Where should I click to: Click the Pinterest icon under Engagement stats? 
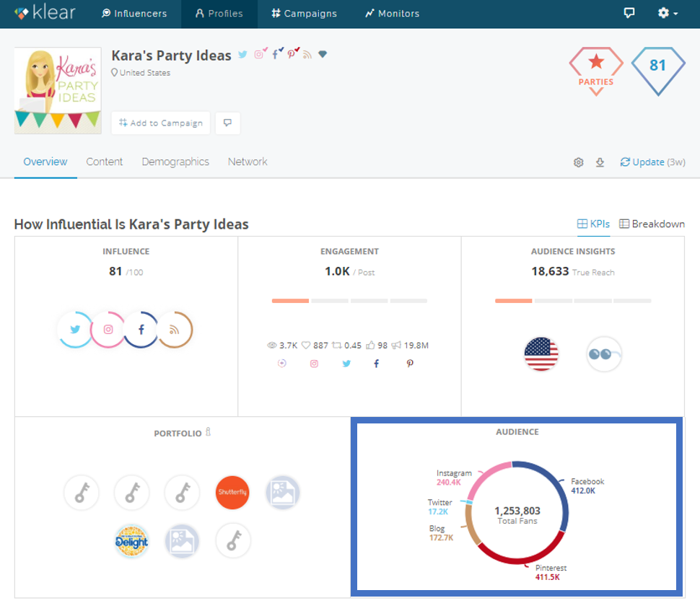(409, 364)
